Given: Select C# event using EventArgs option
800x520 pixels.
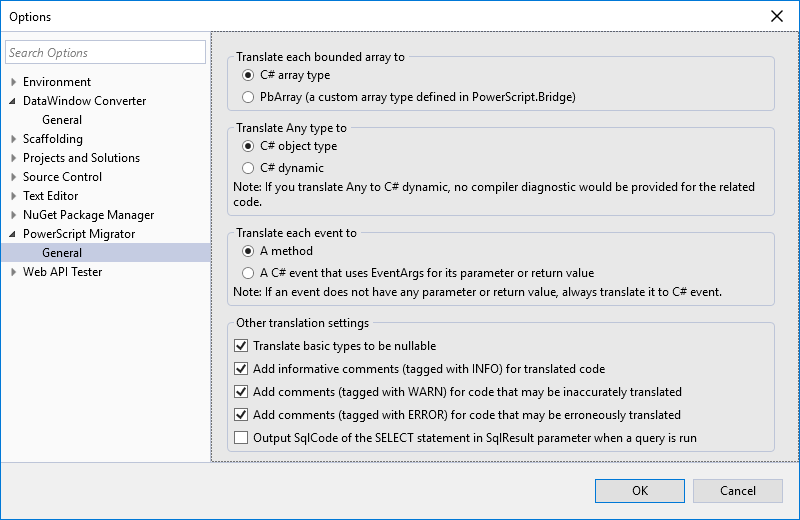Looking at the screenshot, I should (x=248, y=273).
